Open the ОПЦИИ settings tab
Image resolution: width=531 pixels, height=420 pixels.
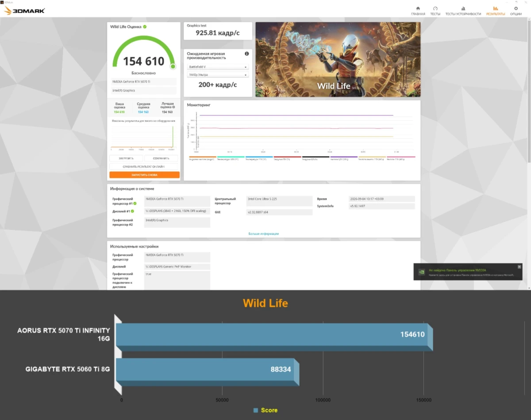tap(516, 11)
